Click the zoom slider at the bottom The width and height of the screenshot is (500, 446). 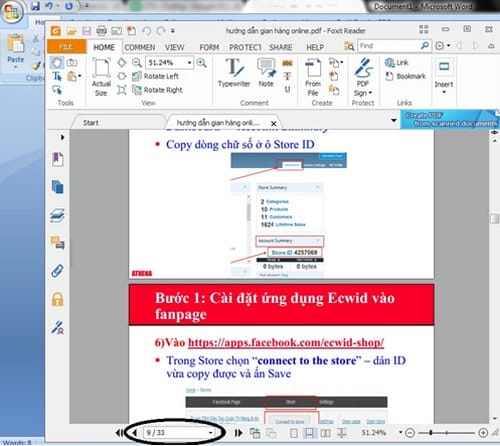coord(431,433)
